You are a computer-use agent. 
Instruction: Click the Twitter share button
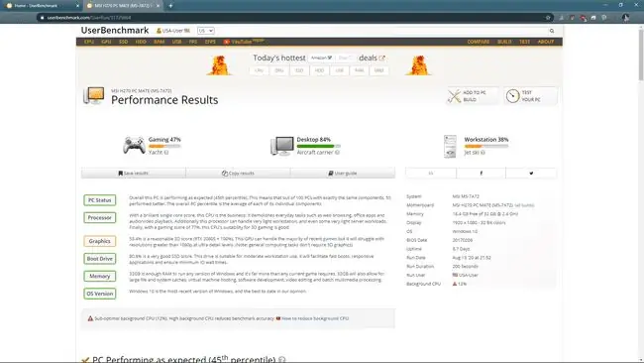tap(531, 174)
